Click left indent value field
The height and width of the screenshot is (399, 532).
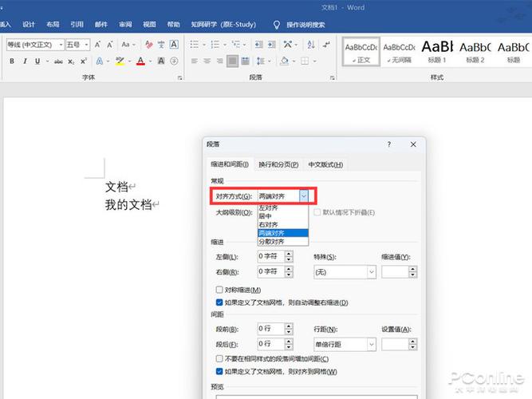(x=270, y=256)
